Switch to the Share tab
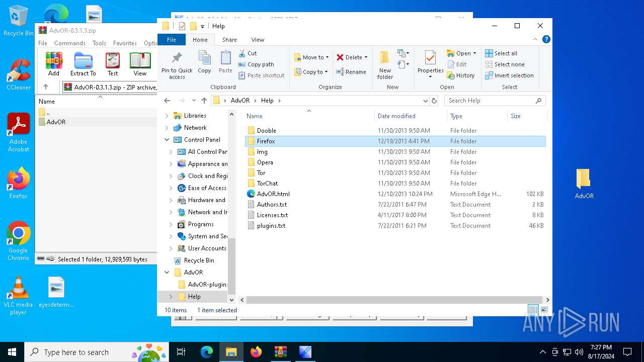The image size is (644, 362). coord(229,40)
